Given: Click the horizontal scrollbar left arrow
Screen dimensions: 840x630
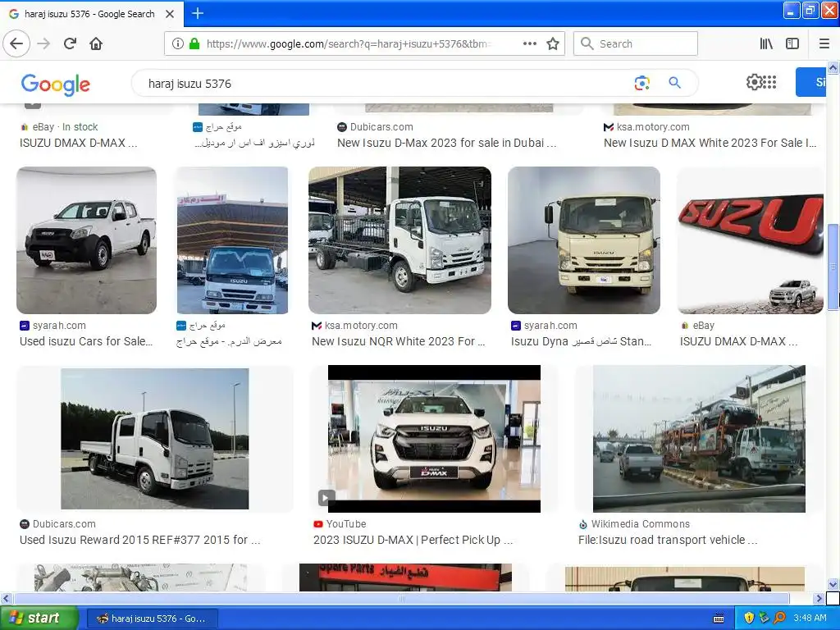Looking at the screenshot, I should pyautogui.click(x=6, y=598).
